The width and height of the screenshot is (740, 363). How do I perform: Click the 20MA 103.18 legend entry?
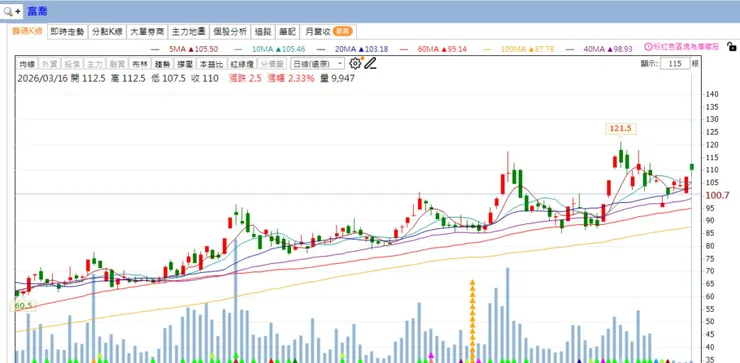[361, 49]
